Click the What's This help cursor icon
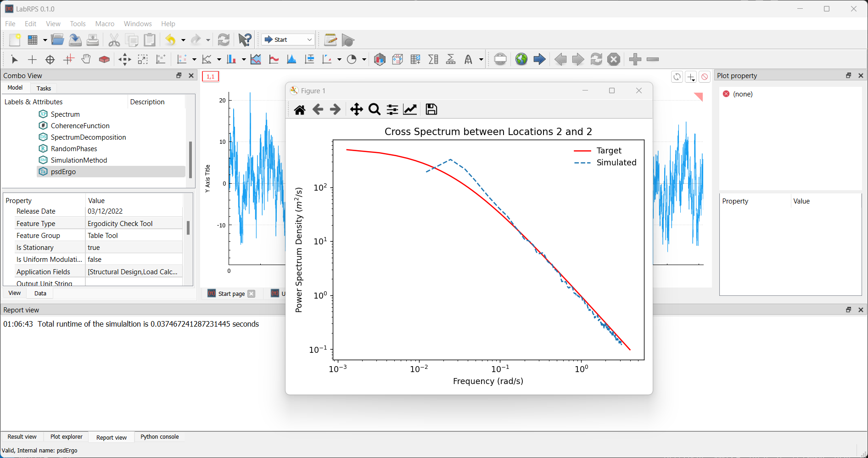The height and width of the screenshot is (458, 868). 245,40
